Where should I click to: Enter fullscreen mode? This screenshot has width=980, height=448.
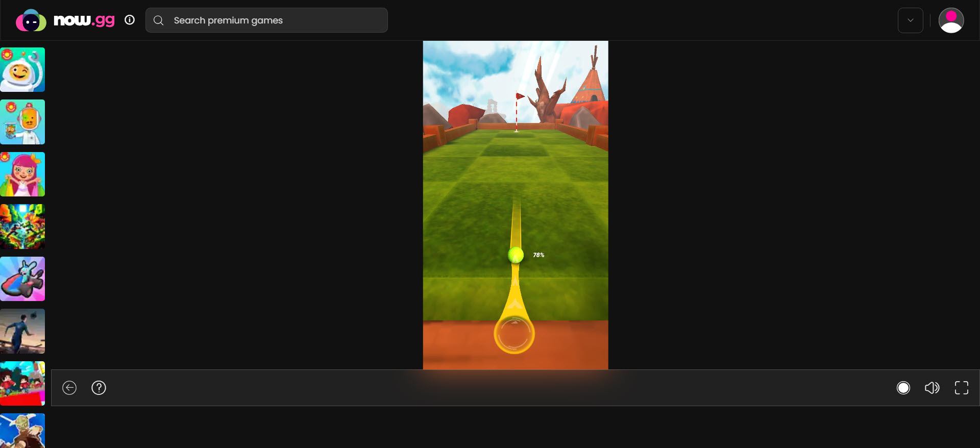click(x=961, y=388)
